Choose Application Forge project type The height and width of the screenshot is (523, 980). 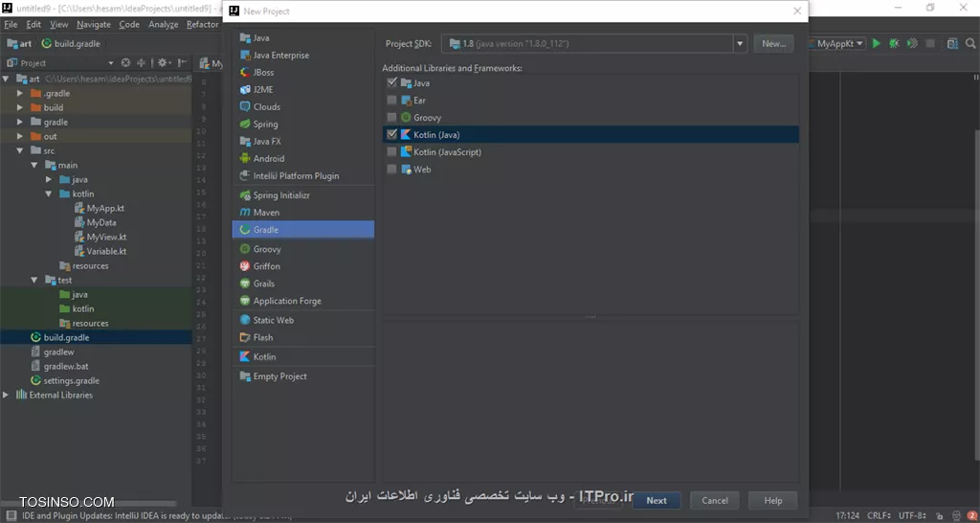(303, 301)
